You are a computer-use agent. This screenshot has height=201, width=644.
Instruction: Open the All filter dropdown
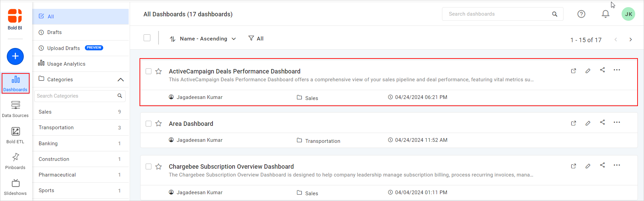click(256, 38)
